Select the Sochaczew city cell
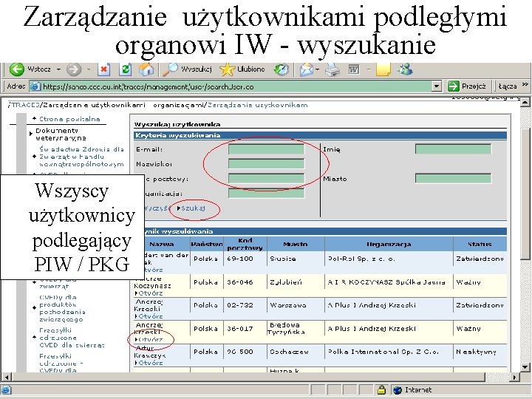 (289, 352)
